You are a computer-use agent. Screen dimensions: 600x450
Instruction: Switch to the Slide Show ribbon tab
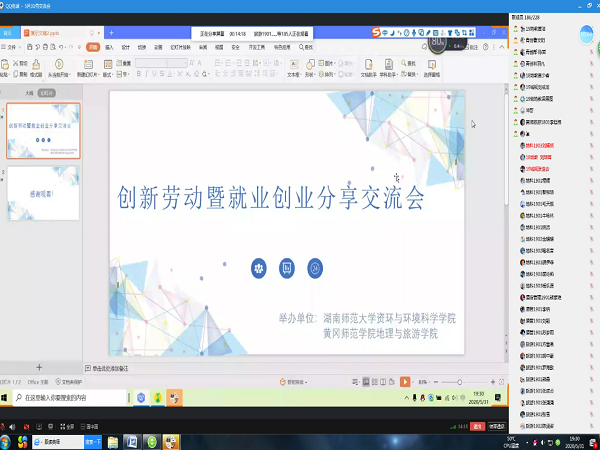[x=180, y=47]
